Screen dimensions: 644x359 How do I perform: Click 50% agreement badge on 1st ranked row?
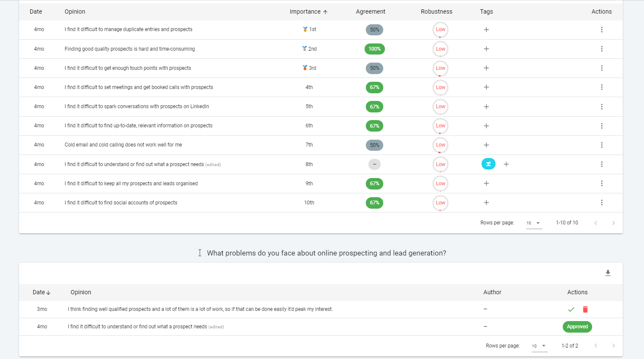coord(374,30)
